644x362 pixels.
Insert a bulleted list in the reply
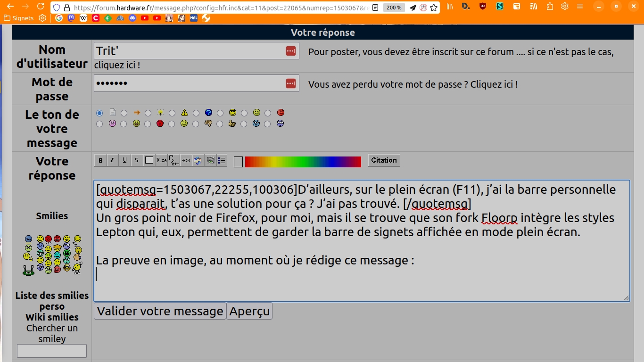pos(222,160)
